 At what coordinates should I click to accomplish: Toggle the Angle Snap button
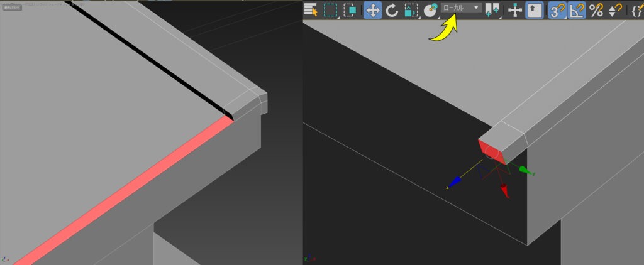(577, 10)
